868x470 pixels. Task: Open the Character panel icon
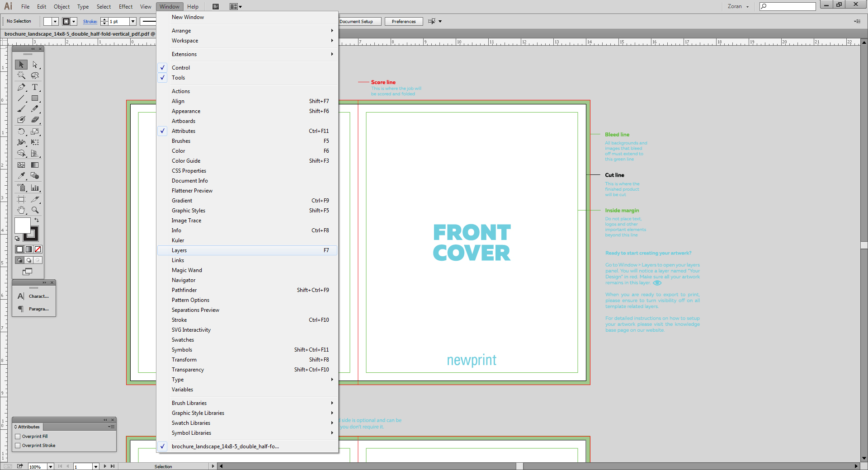click(21, 296)
